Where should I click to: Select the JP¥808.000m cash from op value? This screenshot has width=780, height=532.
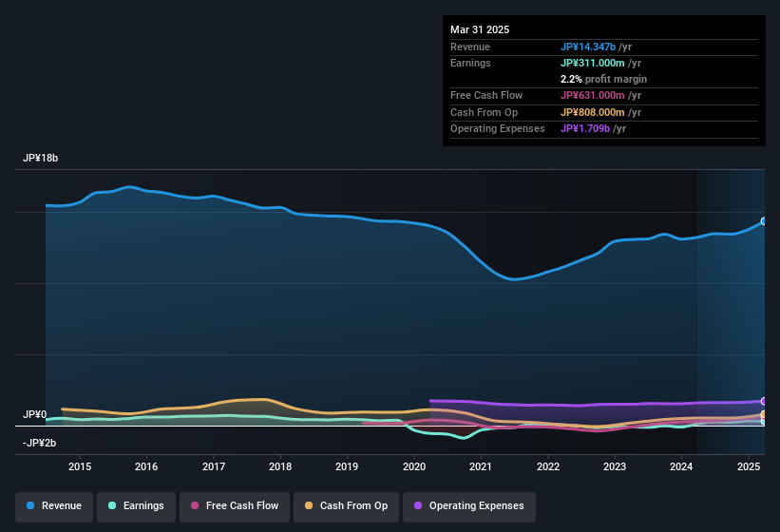coord(593,112)
